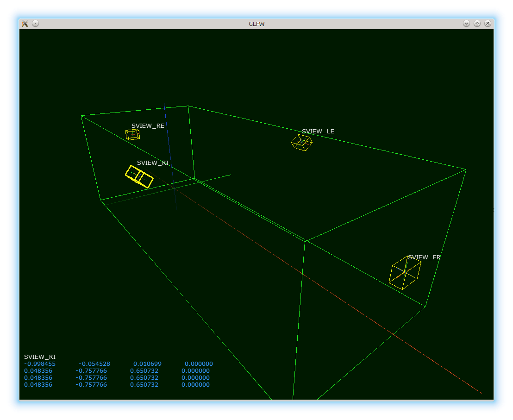Click the up chevron titlebar button

point(477,23)
